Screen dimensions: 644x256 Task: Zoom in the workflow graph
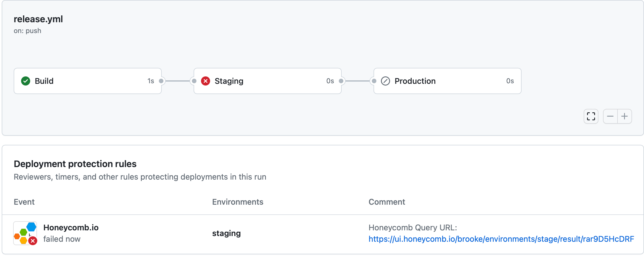625,116
